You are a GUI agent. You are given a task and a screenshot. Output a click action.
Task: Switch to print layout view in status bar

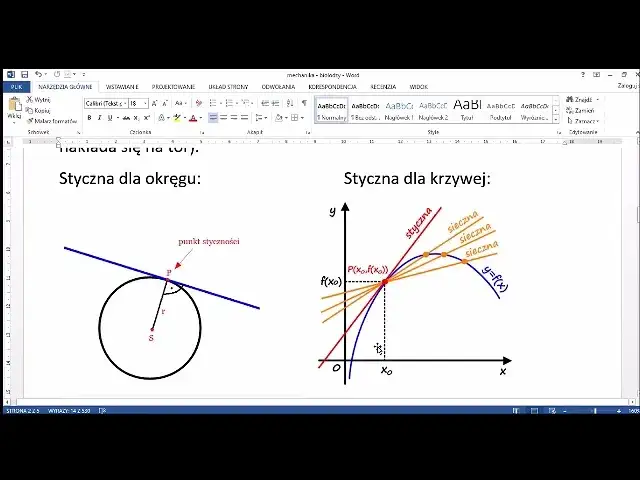pyautogui.click(x=534, y=411)
